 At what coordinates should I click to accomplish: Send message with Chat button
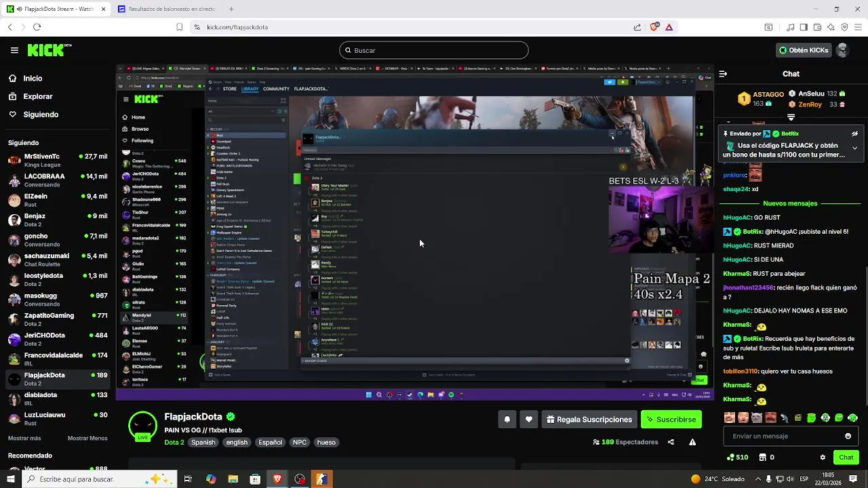tap(846, 457)
